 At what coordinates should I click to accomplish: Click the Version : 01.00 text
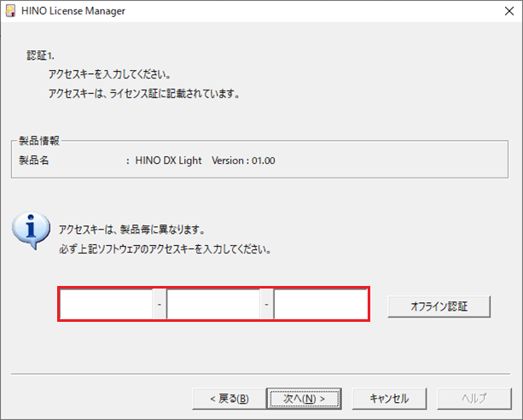click(243, 160)
